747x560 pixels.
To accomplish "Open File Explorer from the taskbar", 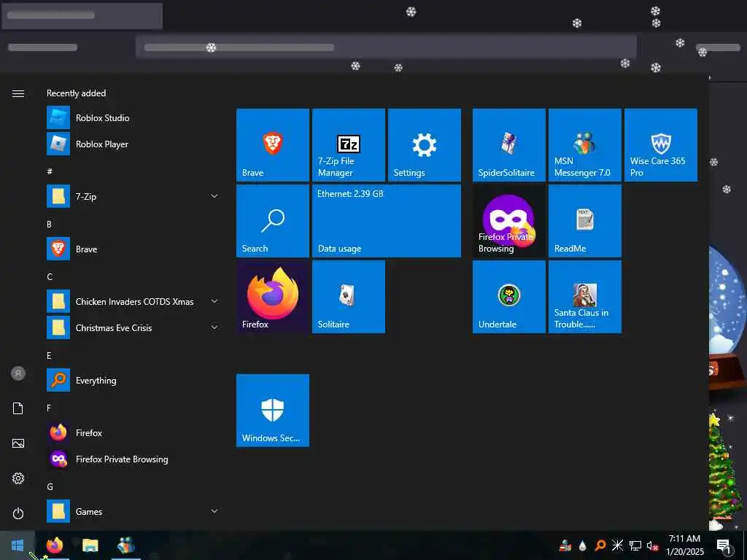I will tap(90, 545).
